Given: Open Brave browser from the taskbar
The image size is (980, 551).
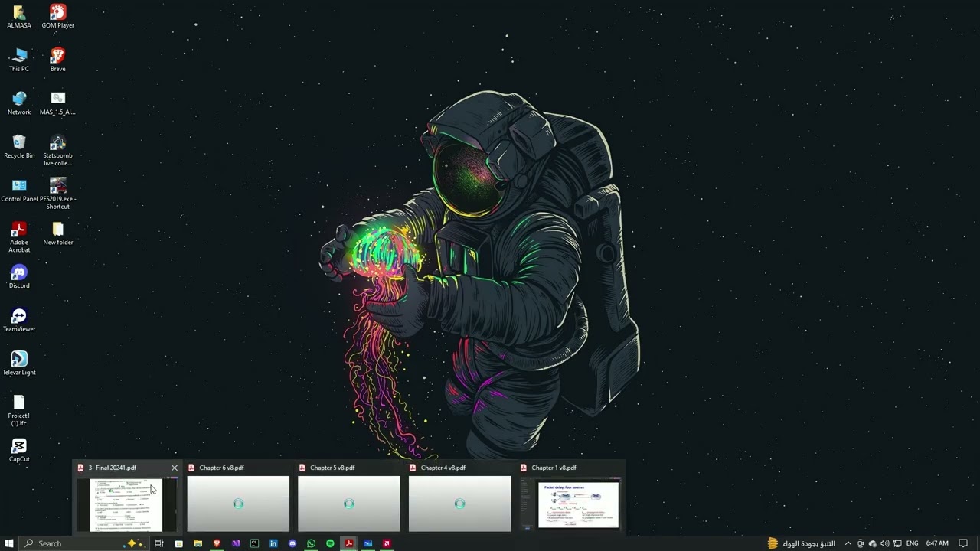Looking at the screenshot, I should pyautogui.click(x=217, y=543).
